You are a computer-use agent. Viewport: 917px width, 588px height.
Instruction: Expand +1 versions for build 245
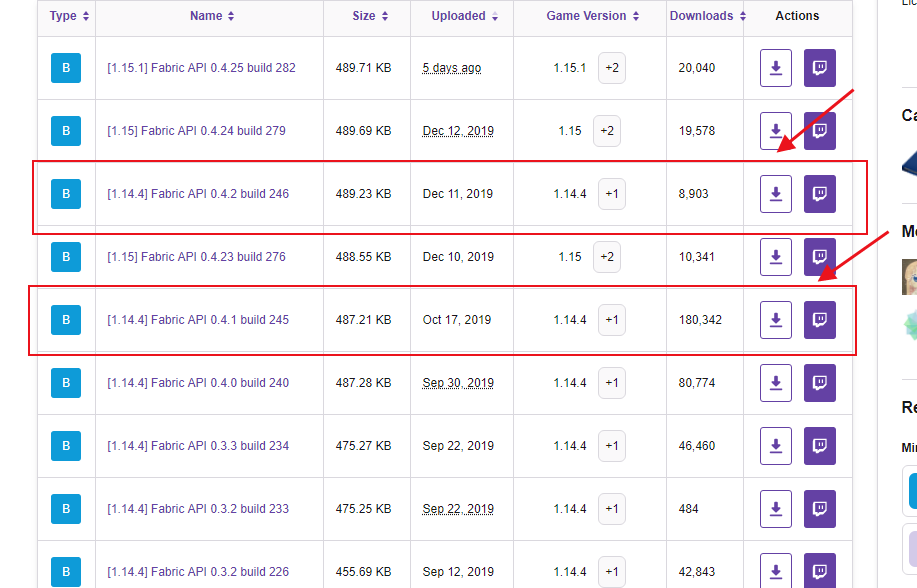(x=612, y=320)
